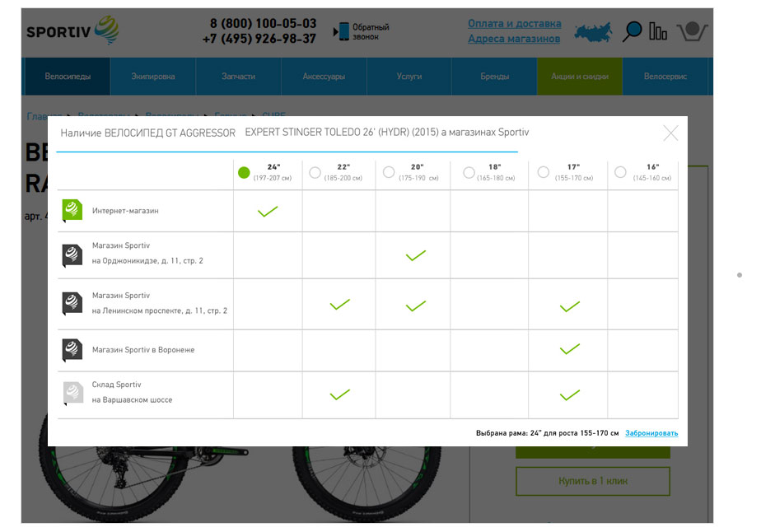
Task: Open the Аксессуары menu
Action: click(x=324, y=76)
